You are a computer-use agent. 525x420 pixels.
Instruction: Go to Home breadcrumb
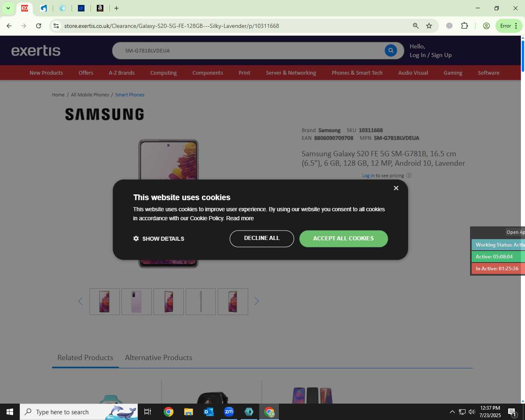pyautogui.click(x=58, y=95)
